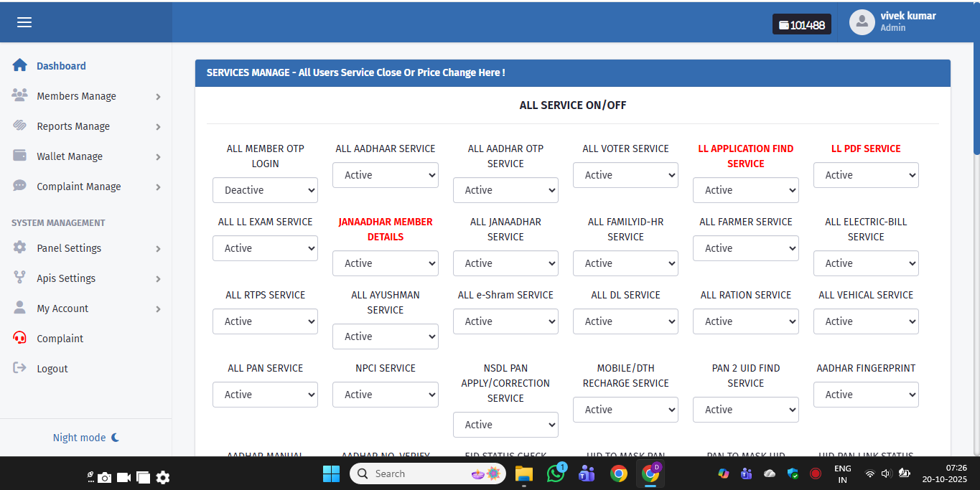The width and height of the screenshot is (980, 490).
Task: Open the Complaint Manage menu
Action: point(79,187)
